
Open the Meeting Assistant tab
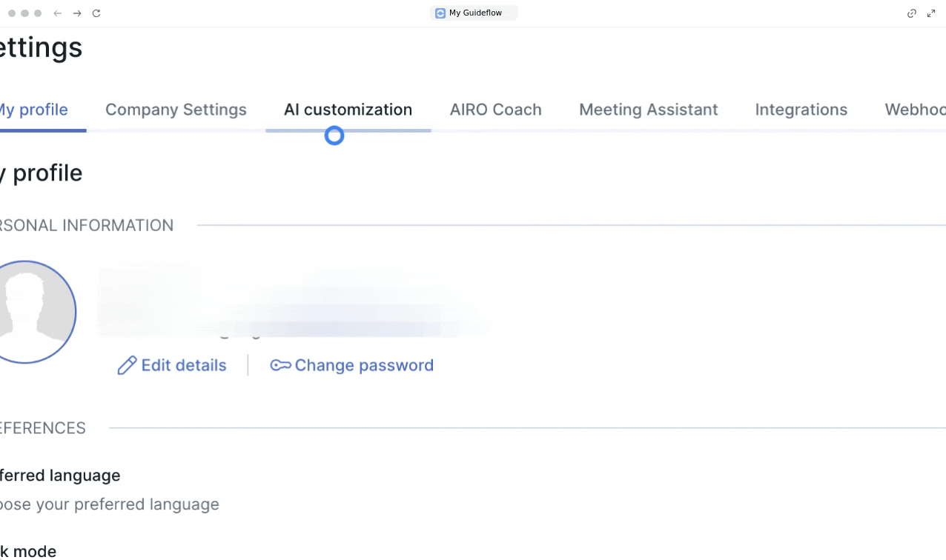[x=648, y=110]
